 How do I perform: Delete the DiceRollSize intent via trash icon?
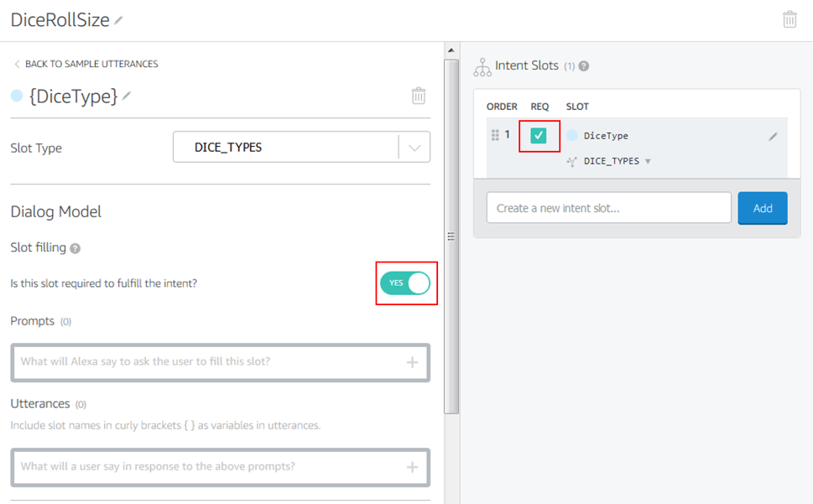coord(790,19)
